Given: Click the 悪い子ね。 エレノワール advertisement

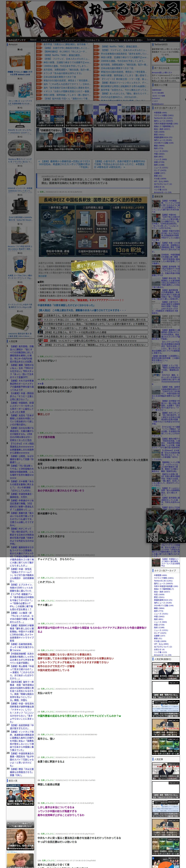Looking at the screenshot, I should (x=93, y=278).
